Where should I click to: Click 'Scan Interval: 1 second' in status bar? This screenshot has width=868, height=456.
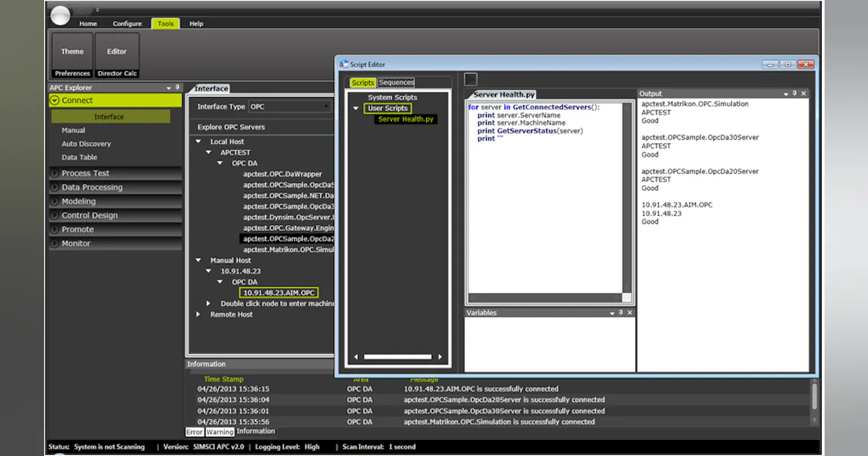379,447
